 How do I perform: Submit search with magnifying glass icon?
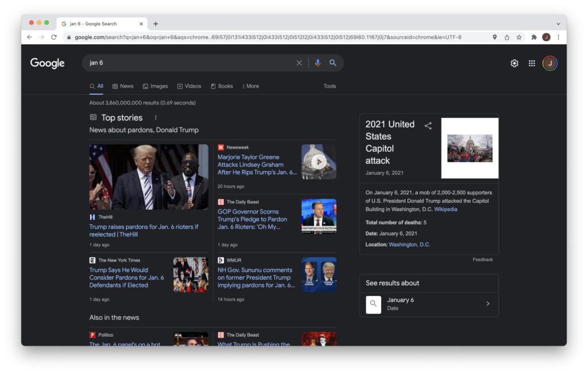pos(332,63)
